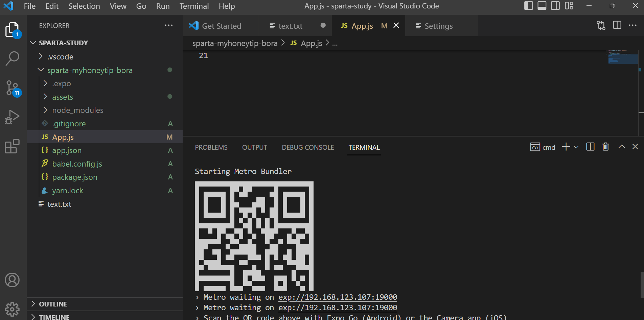Toggle the panel layout button

click(x=542, y=6)
